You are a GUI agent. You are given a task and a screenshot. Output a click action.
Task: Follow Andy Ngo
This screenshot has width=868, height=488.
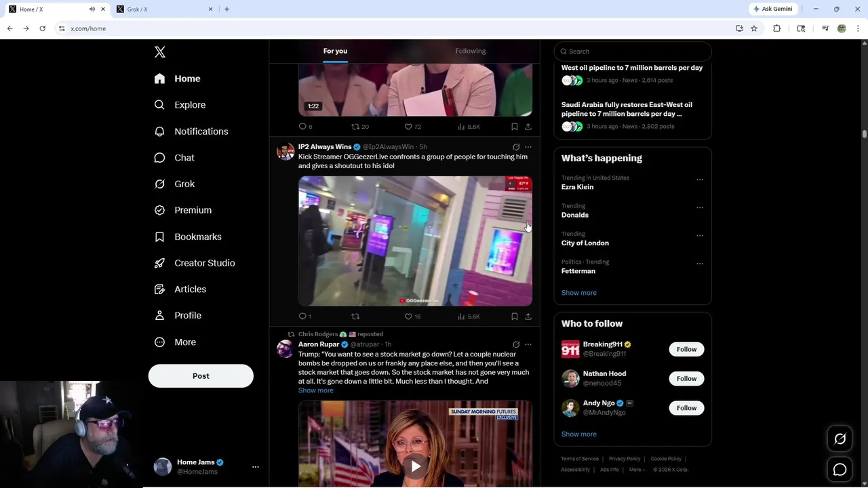(686, 408)
